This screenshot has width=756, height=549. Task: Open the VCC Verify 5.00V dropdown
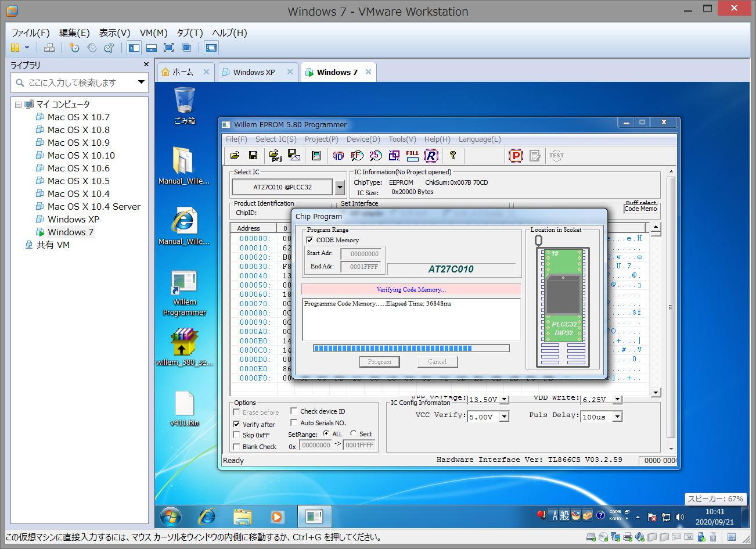(504, 417)
